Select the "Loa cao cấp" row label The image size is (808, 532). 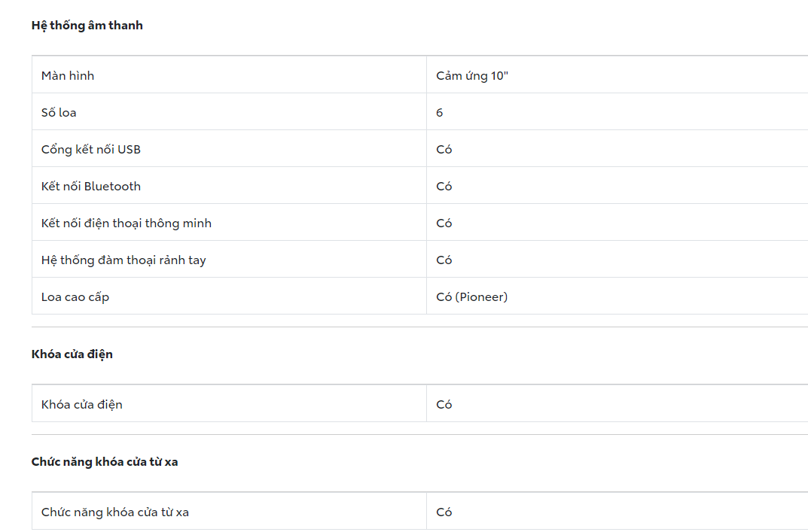pos(75,296)
